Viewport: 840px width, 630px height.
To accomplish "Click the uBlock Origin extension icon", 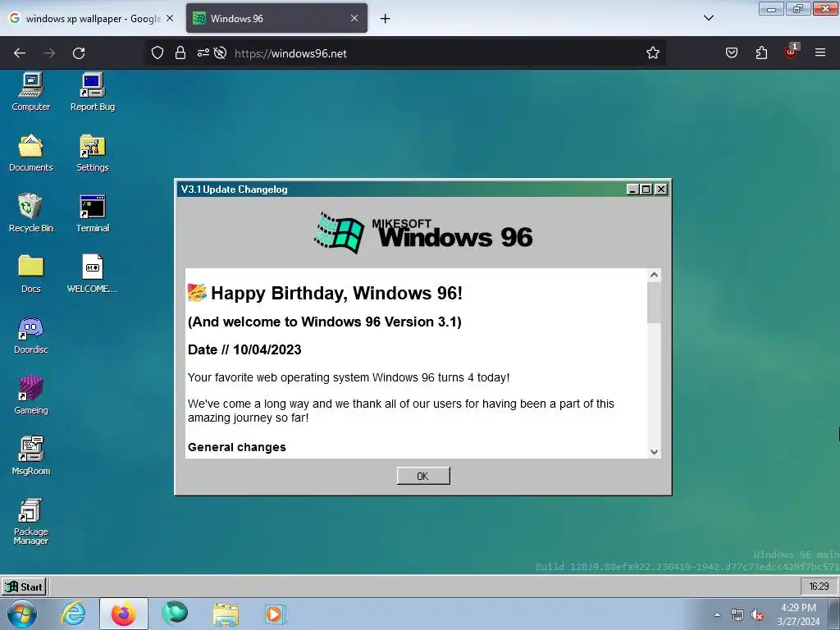I will click(792, 52).
